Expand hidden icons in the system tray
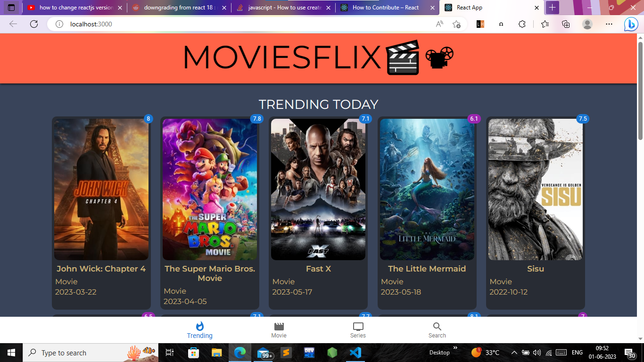644x362 pixels. coord(514,352)
